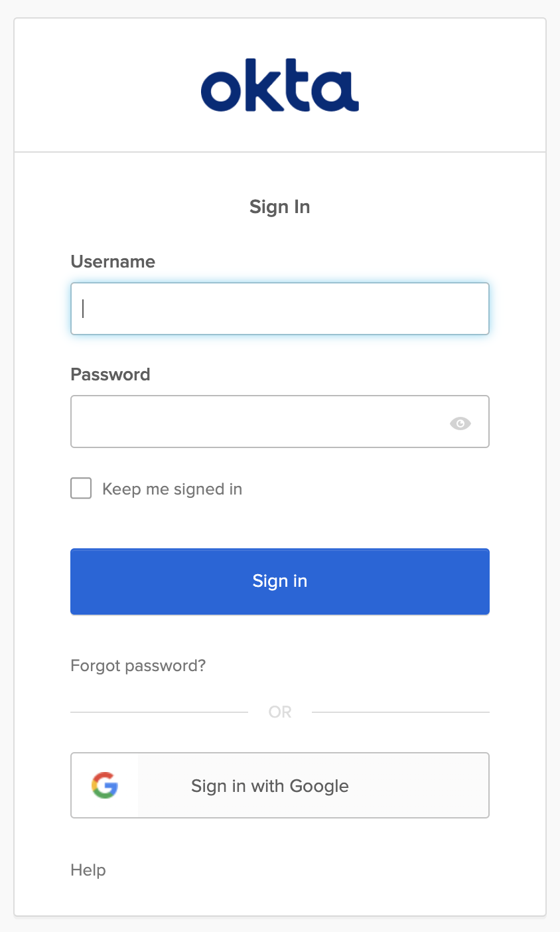560x932 pixels.
Task: Click the blinking text cursor in Username
Action: pyautogui.click(x=83, y=309)
